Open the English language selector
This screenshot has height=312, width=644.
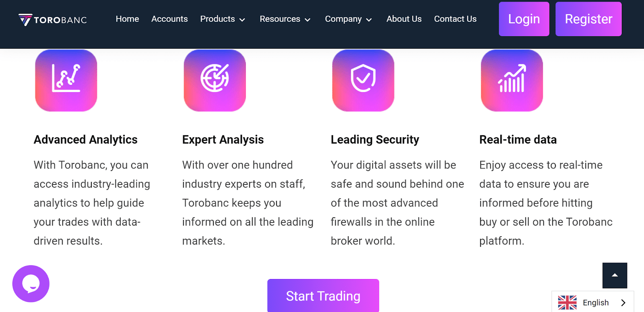pos(596,302)
